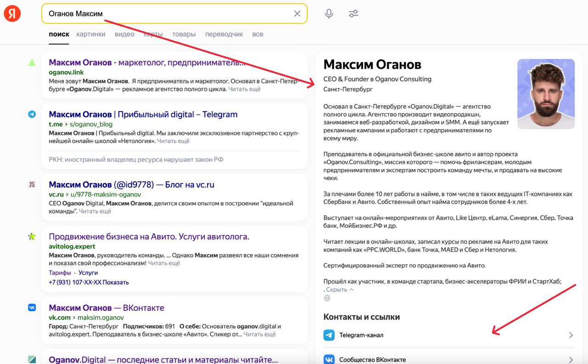588x364 pixels.
Task: Read more of the ВКонтакте snippet Читать ещё
Action: (x=260, y=334)
